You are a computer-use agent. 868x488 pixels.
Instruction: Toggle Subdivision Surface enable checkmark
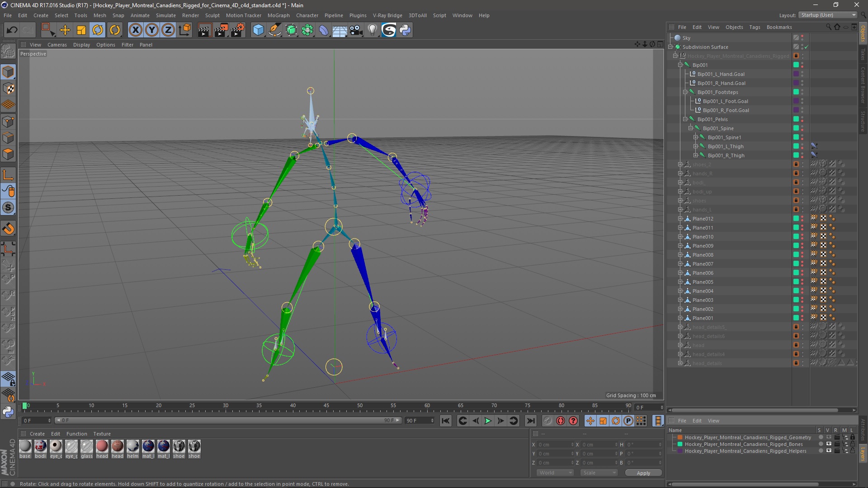(807, 47)
